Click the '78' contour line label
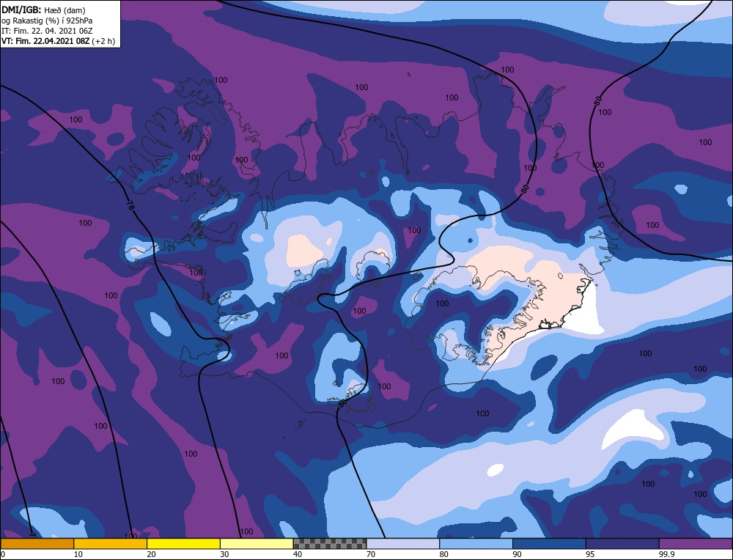 click(130, 205)
